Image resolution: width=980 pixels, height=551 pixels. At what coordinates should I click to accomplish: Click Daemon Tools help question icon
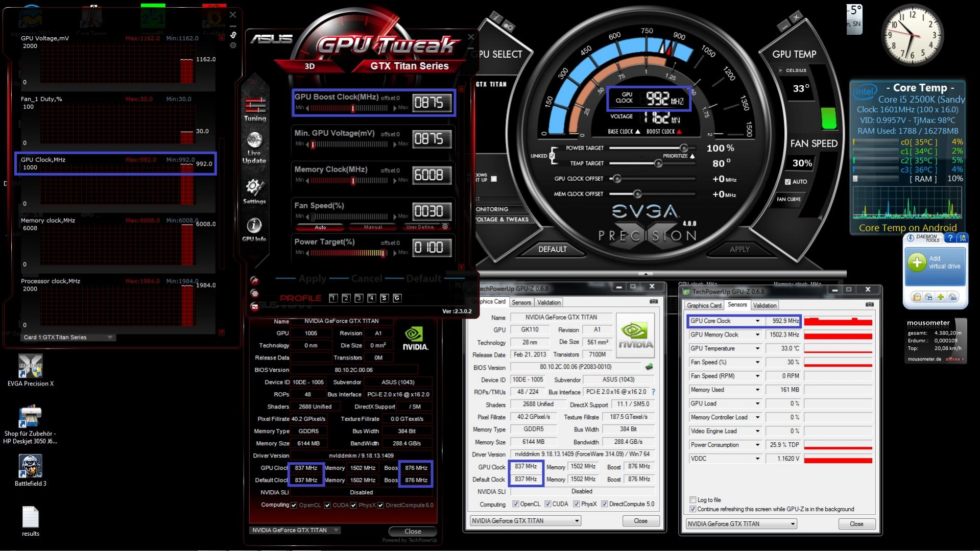click(950, 238)
